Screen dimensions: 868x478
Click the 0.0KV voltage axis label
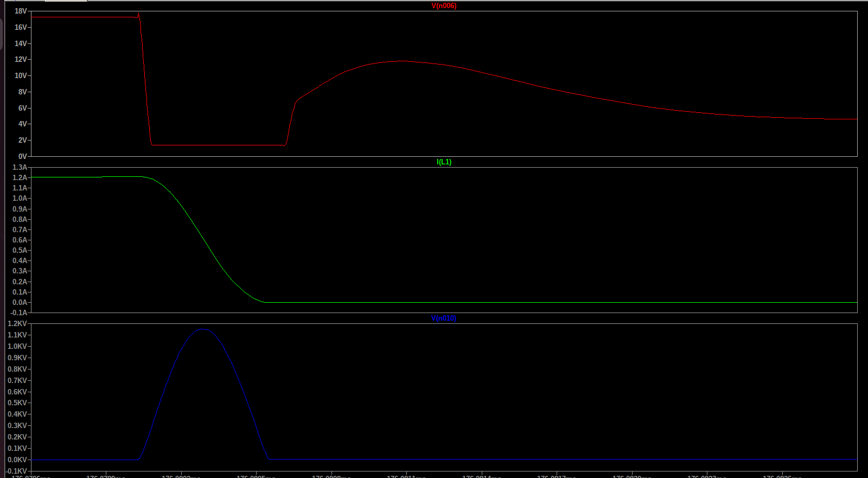click(x=17, y=460)
